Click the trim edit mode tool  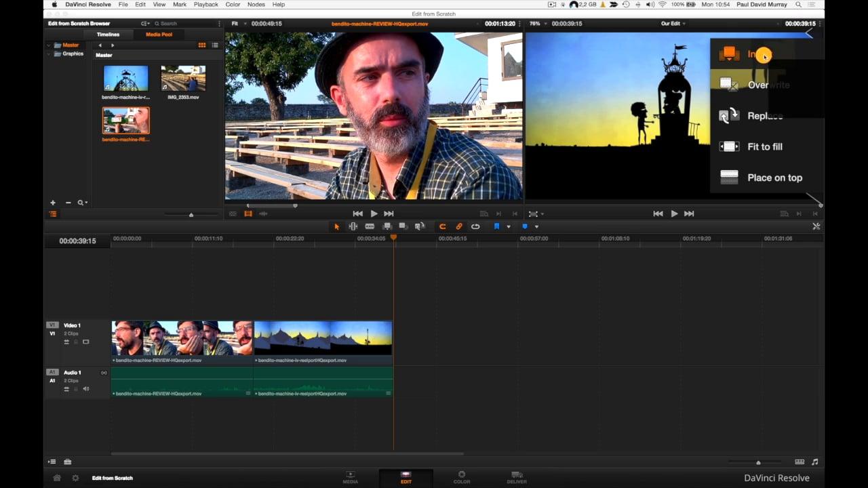pos(353,226)
